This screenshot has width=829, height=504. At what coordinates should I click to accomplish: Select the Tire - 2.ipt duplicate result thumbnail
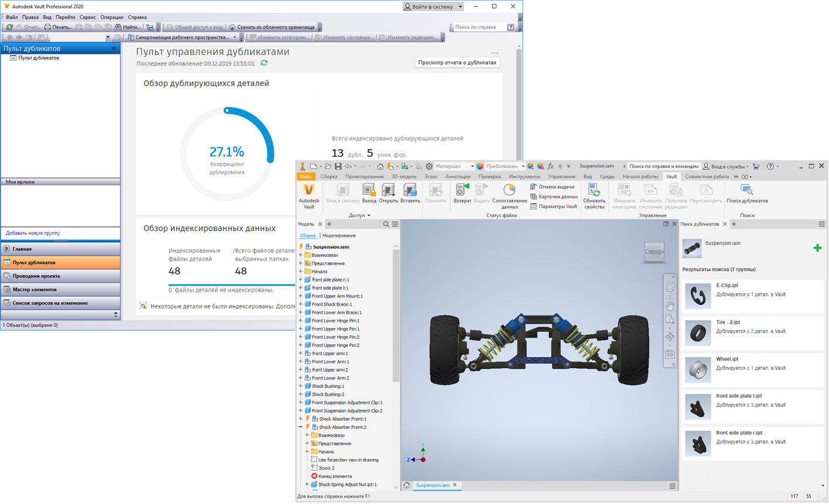coord(698,332)
